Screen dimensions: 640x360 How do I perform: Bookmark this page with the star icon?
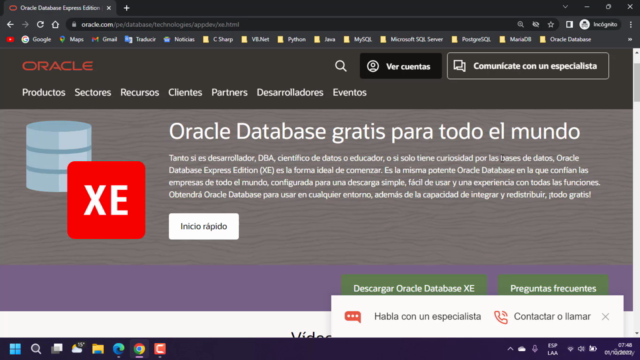[x=551, y=24]
